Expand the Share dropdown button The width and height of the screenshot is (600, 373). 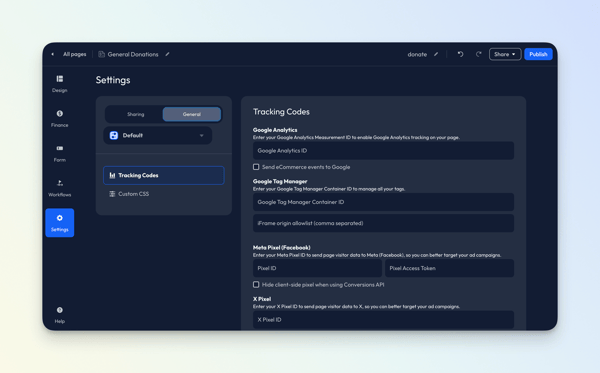click(x=505, y=54)
